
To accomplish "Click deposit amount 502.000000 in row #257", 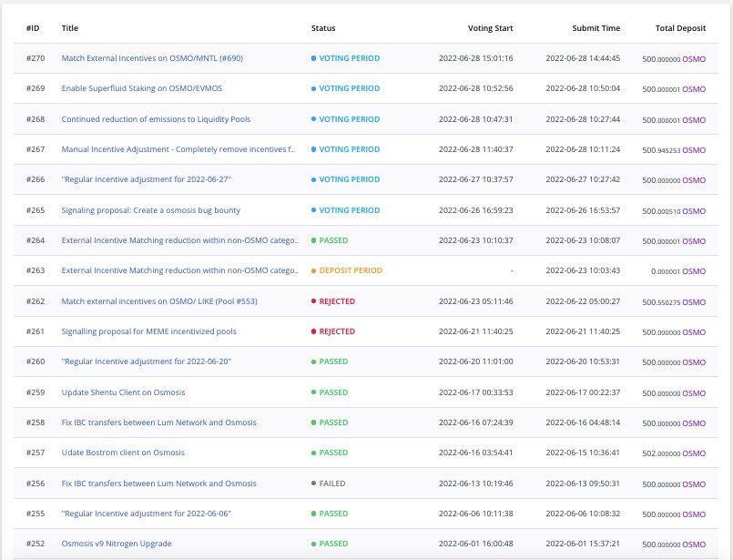I will pos(661,453).
